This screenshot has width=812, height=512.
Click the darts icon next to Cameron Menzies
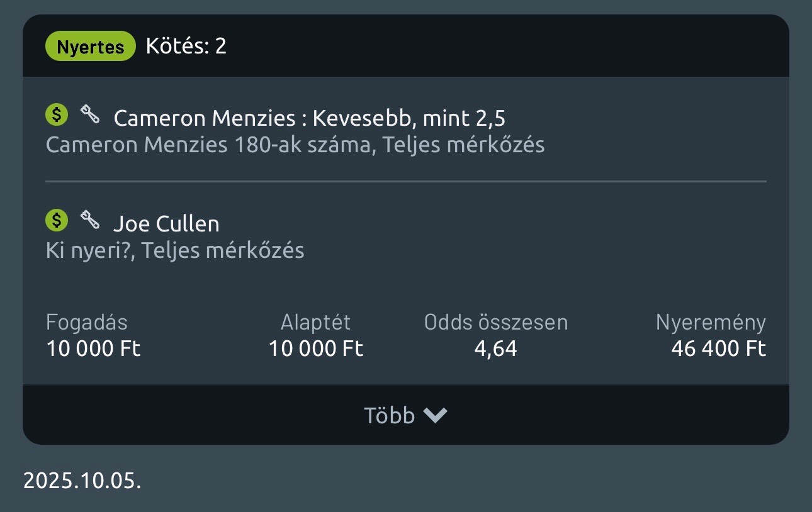click(x=90, y=114)
